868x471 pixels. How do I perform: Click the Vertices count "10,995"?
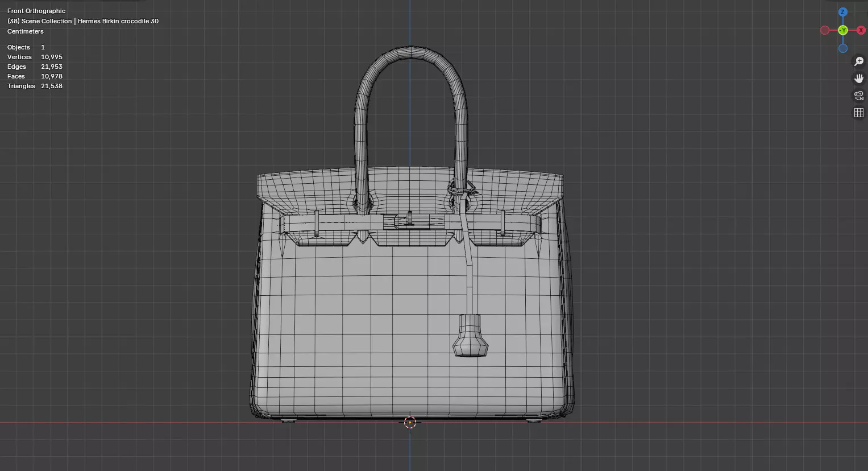click(52, 57)
